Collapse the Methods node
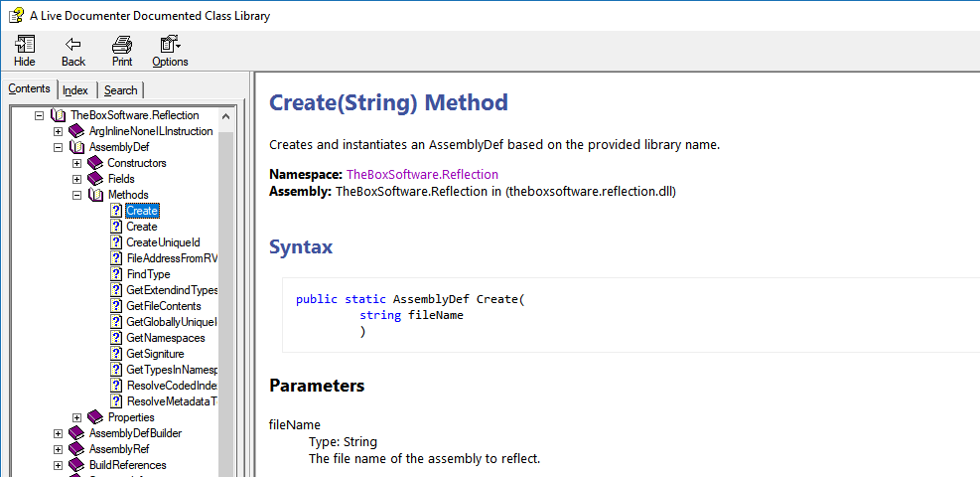This screenshot has width=980, height=477. [x=76, y=195]
